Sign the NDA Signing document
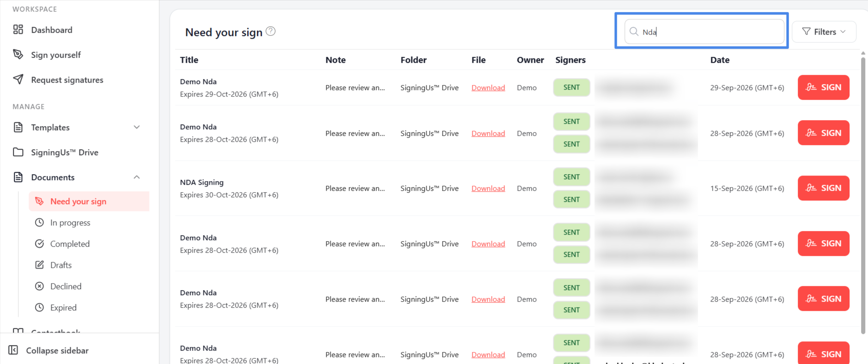The width and height of the screenshot is (868, 364). (823, 188)
